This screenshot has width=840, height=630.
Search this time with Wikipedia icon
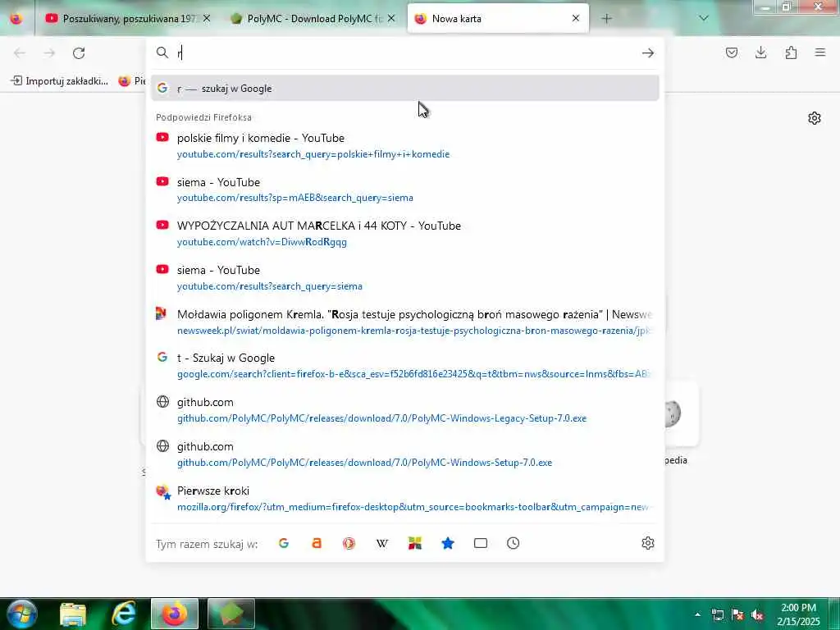coord(382,543)
